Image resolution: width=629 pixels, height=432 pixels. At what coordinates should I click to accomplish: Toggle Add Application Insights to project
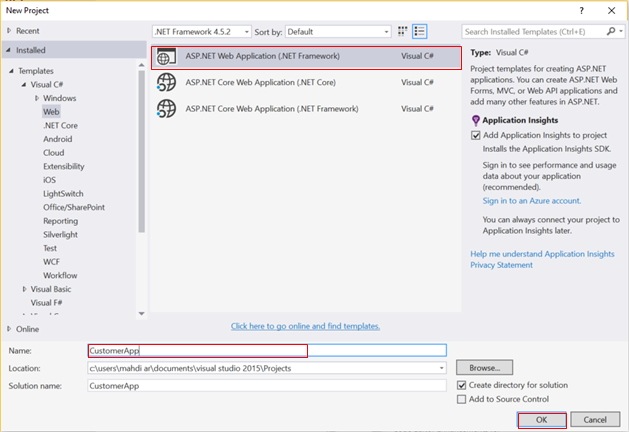(476, 135)
